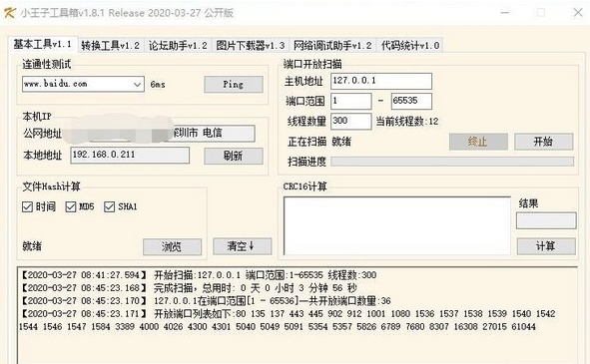The height and width of the screenshot is (364, 590).
Task: Close the 小王子工具箱 window
Action: pyautogui.click(x=578, y=13)
